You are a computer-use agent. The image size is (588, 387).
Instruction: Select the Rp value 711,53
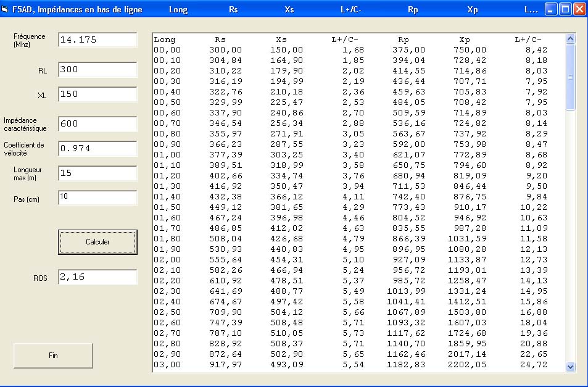(408, 186)
